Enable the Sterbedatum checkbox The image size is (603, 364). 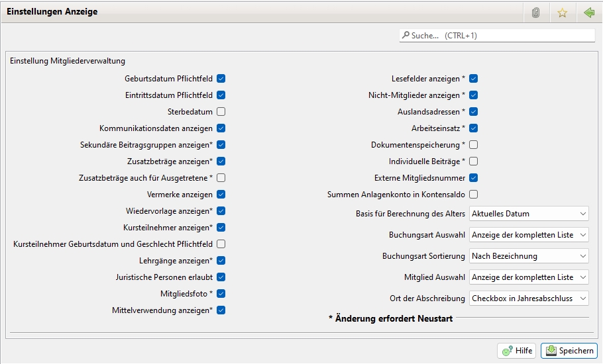tap(221, 112)
